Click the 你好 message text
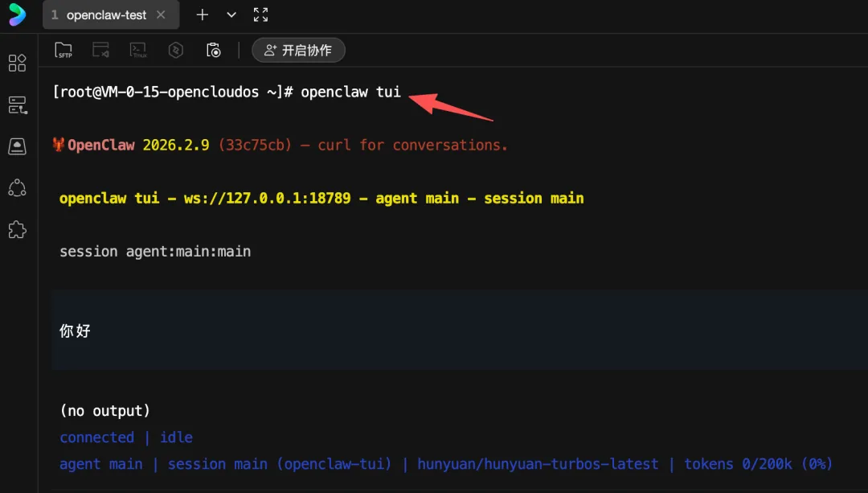This screenshot has height=493, width=868. (x=75, y=331)
